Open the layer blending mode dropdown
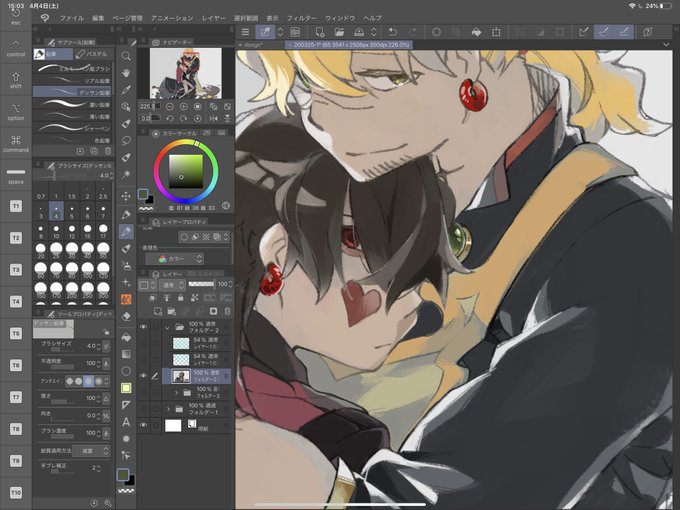The image size is (680, 510). 173,284
